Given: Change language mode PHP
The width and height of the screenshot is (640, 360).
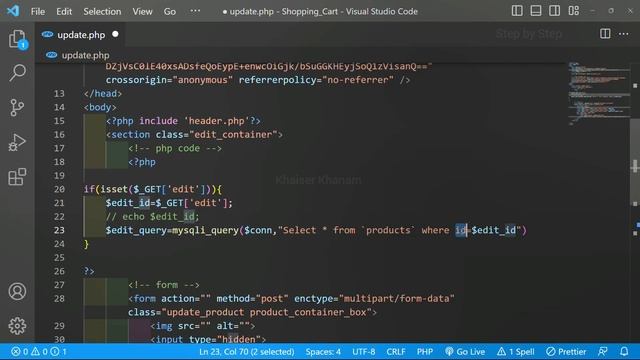Looking at the screenshot, I should [424, 351].
